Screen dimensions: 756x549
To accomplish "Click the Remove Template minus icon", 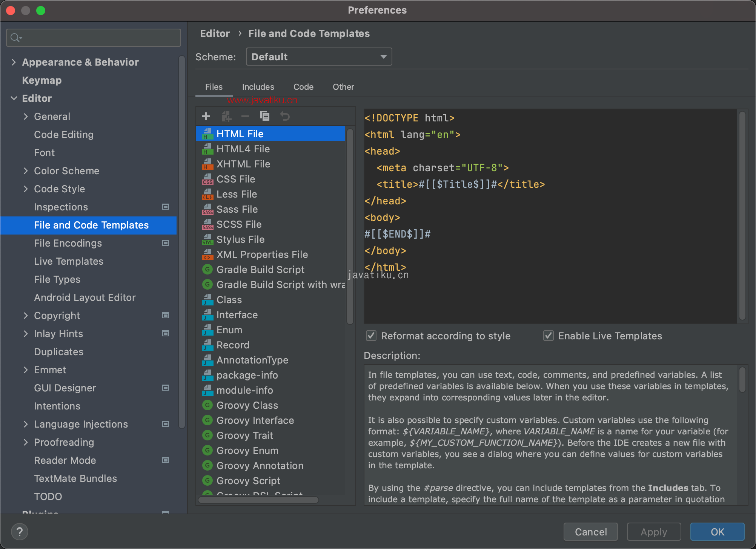I will pyautogui.click(x=245, y=116).
